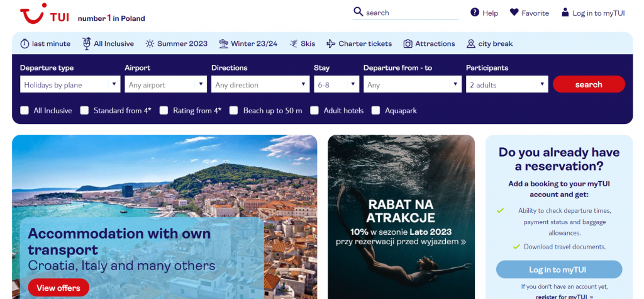This screenshot has width=644, height=299.
Task: Click the Help question mark icon
Action: point(475,13)
